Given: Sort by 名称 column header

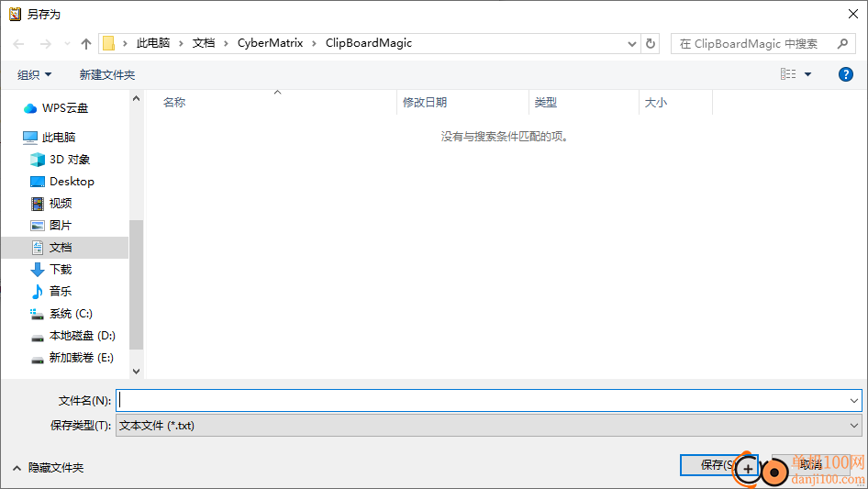Looking at the screenshot, I should [173, 103].
